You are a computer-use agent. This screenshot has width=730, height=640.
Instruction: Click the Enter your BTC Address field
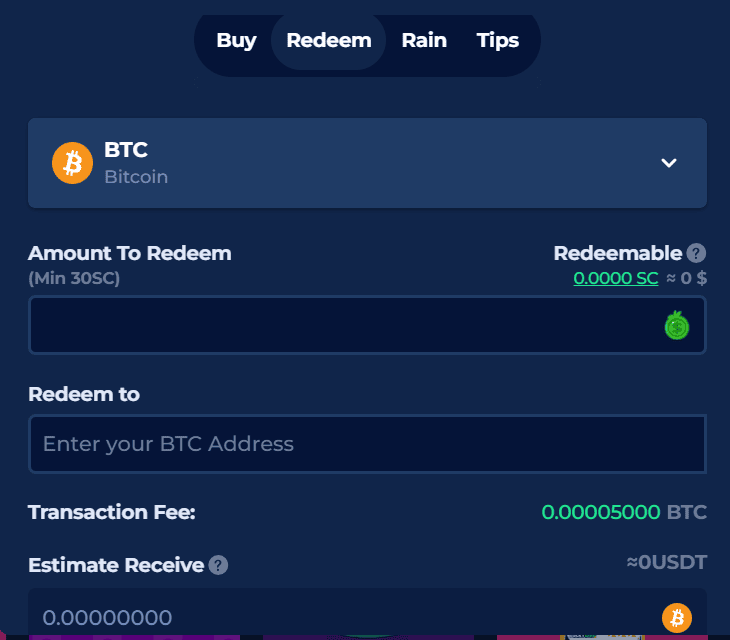367,444
